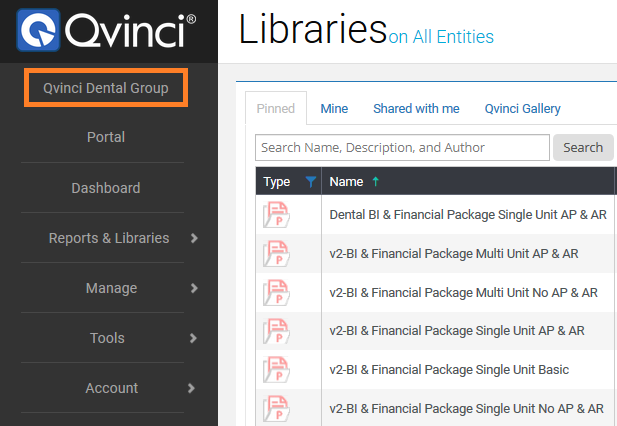Click PDF icon for Single Unit No AP & AR
Image resolution: width=617 pixels, height=426 pixels.
[x=276, y=409]
